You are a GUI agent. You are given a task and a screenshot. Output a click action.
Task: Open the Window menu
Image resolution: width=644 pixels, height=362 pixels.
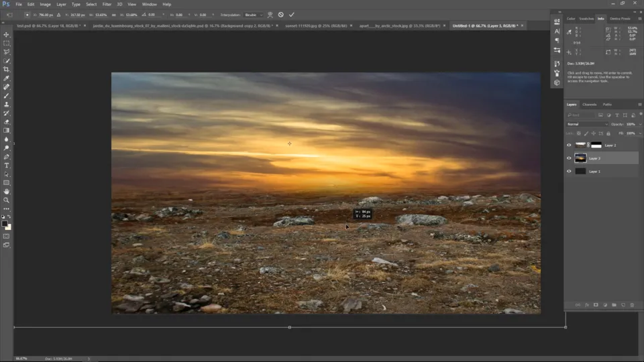(149, 4)
